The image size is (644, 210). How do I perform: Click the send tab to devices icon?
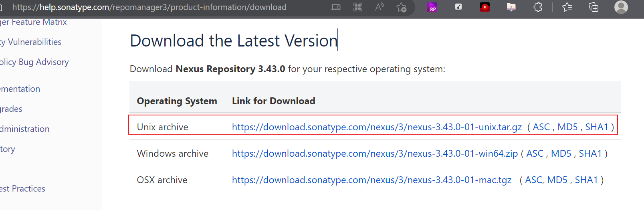tap(336, 7)
